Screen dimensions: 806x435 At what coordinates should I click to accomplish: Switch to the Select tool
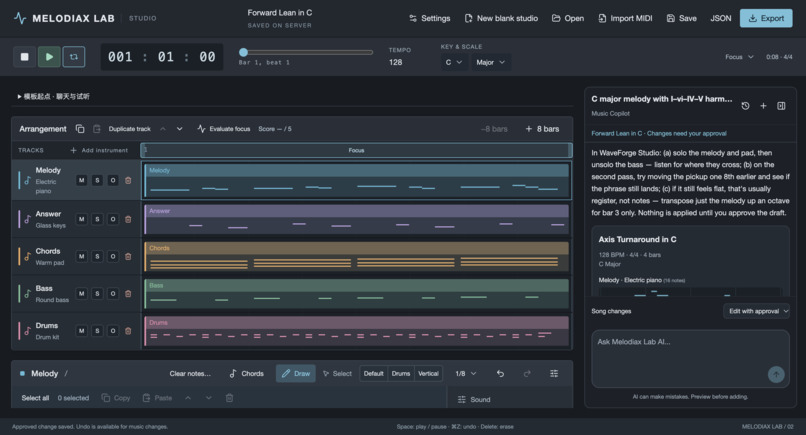click(337, 374)
